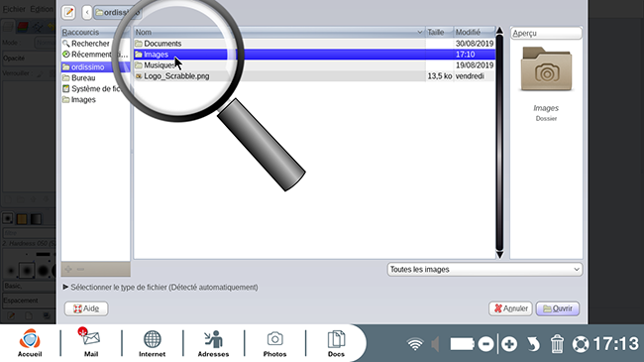This screenshot has width=644, height=362.
Task: Expand Sélectionner le type de fichier
Action: (161, 288)
